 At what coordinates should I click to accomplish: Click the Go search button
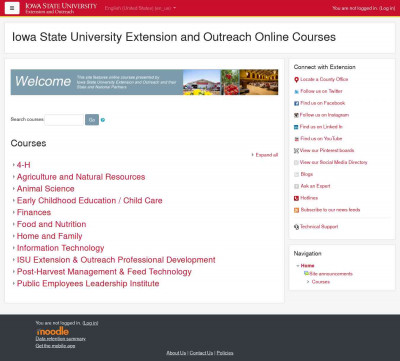click(x=92, y=120)
